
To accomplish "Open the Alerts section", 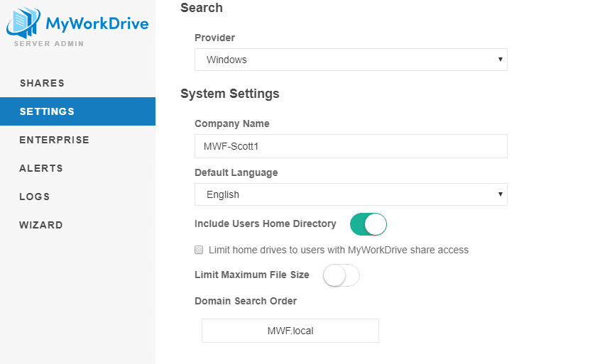I will (41, 168).
